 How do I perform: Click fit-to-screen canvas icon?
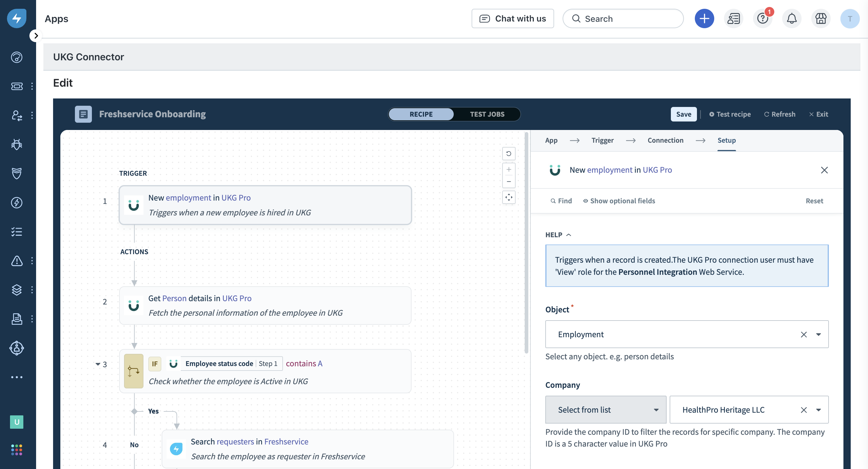[509, 197]
